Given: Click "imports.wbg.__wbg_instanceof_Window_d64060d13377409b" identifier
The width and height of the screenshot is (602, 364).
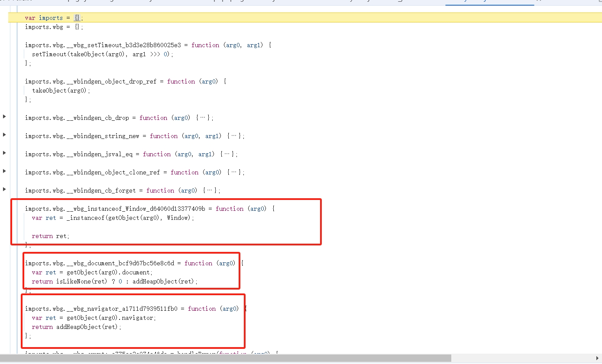Looking at the screenshot, I should 115,209.
